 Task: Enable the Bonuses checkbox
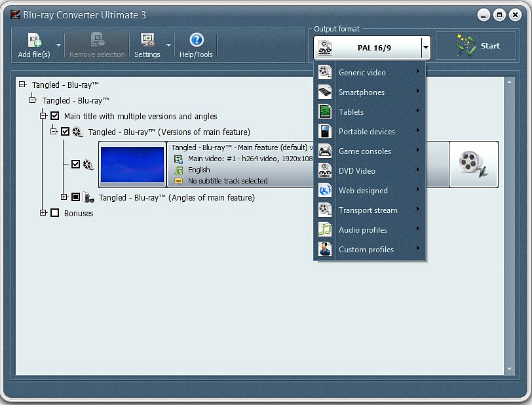pyautogui.click(x=55, y=213)
